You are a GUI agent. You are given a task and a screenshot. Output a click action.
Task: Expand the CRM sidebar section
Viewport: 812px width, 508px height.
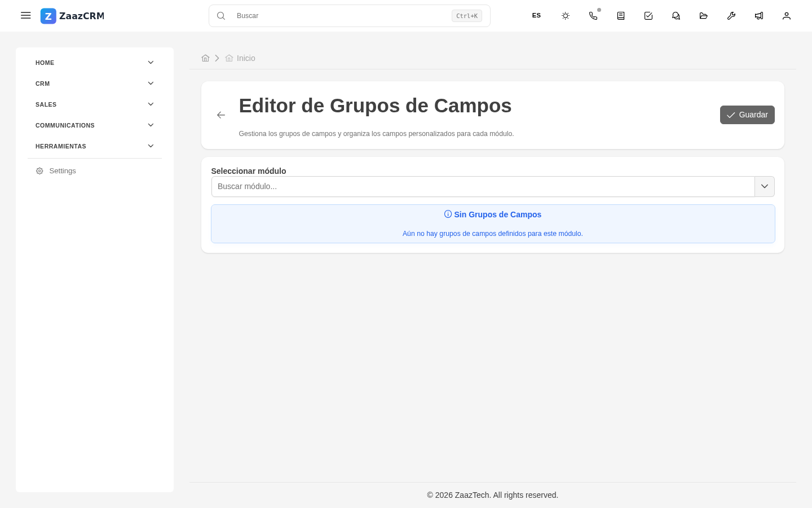[95, 84]
